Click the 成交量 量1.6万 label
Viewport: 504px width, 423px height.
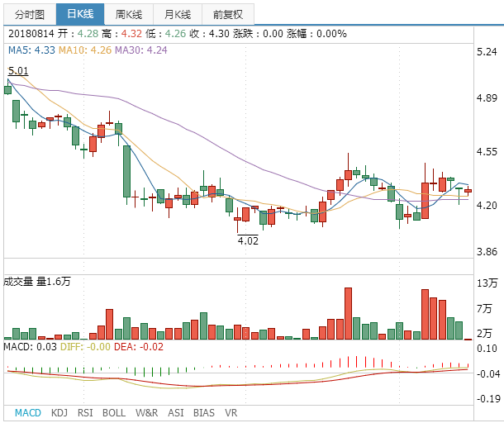tap(37, 282)
